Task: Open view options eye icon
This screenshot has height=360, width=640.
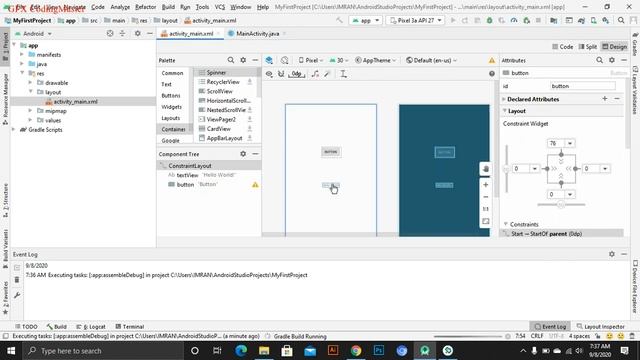Action: tap(269, 74)
